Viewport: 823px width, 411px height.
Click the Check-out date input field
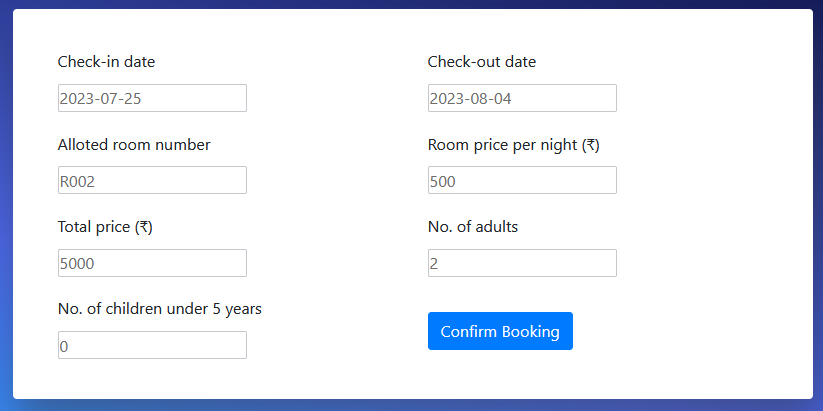(x=522, y=98)
